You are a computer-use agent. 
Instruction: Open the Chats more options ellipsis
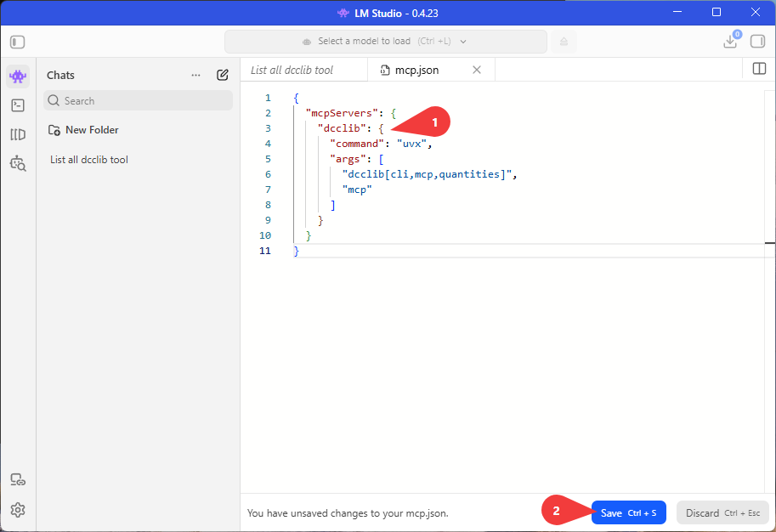[x=196, y=76]
